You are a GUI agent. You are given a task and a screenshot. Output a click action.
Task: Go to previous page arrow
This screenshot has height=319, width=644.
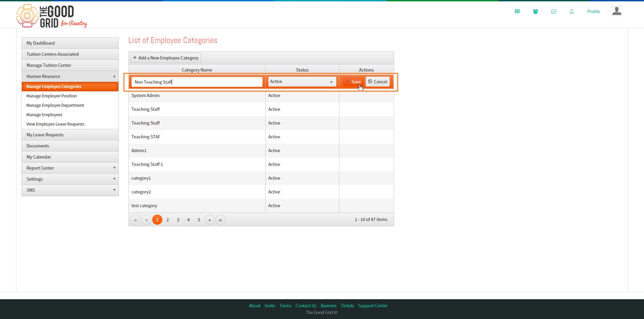[146, 220]
